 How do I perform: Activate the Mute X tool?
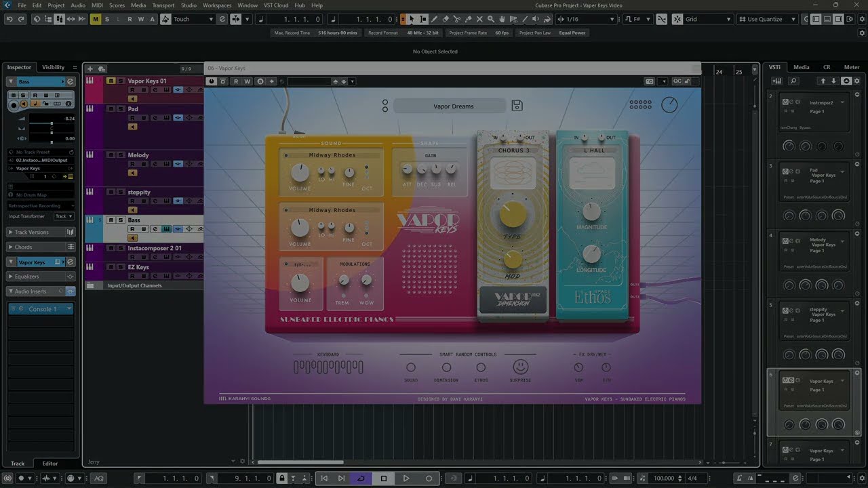click(x=479, y=19)
